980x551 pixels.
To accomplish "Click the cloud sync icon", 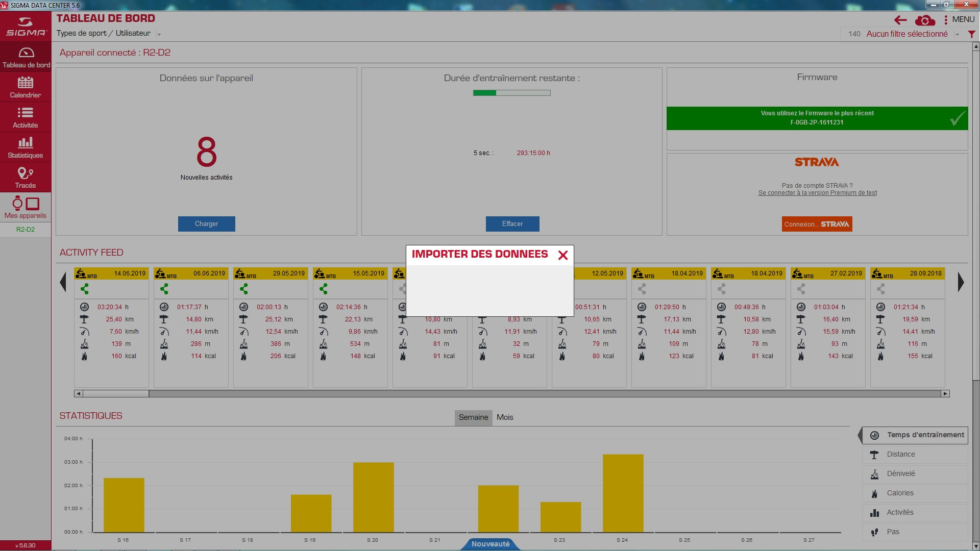I will tap(925, 20).
